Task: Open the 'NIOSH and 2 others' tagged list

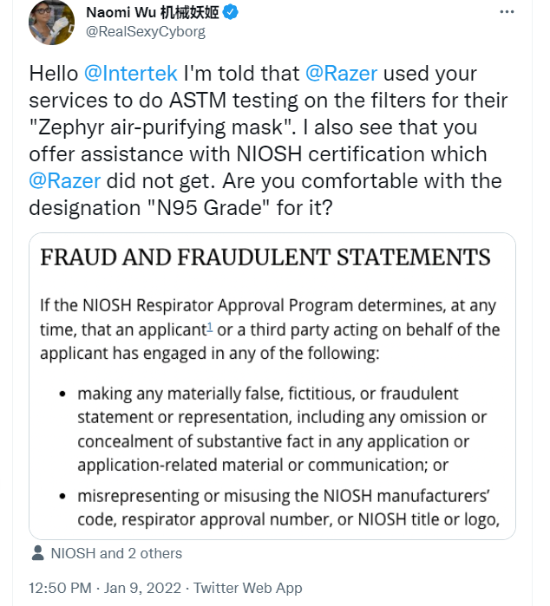Action: point(116,553)
